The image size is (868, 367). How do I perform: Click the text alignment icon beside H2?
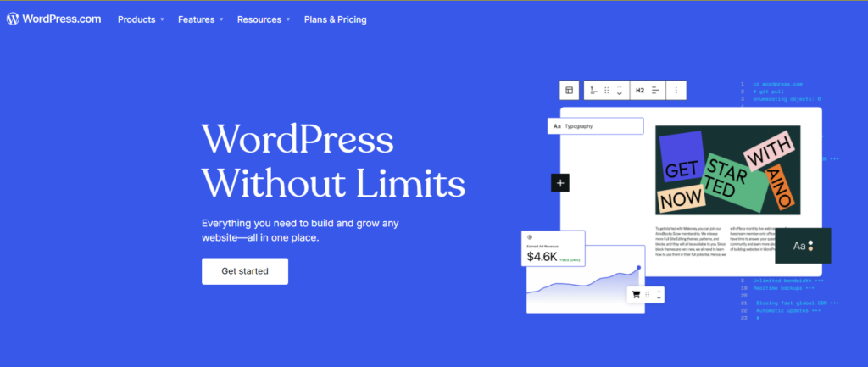point(655,90)
